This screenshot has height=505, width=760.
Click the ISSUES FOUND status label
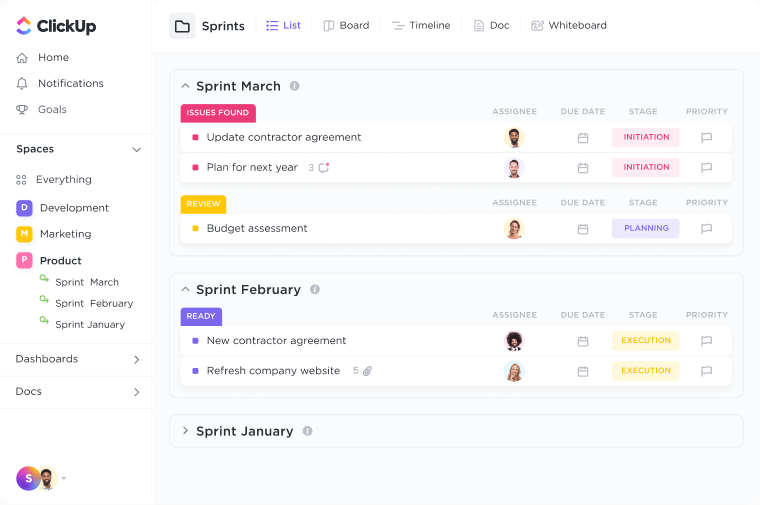218,113
